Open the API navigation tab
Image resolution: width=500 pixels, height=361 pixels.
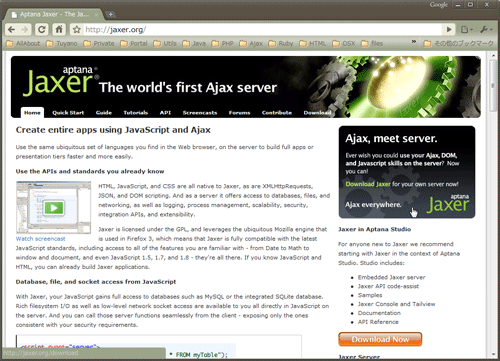165,113
